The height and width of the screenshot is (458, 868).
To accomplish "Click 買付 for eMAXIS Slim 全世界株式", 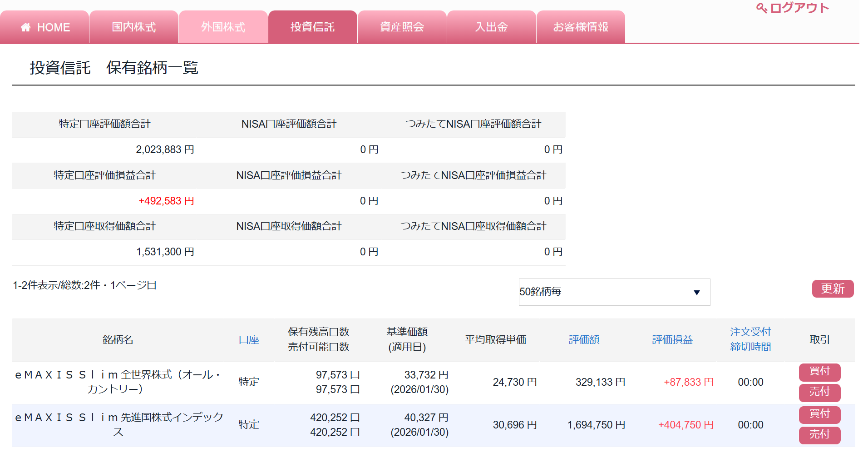I will click(x=819, y=372).
